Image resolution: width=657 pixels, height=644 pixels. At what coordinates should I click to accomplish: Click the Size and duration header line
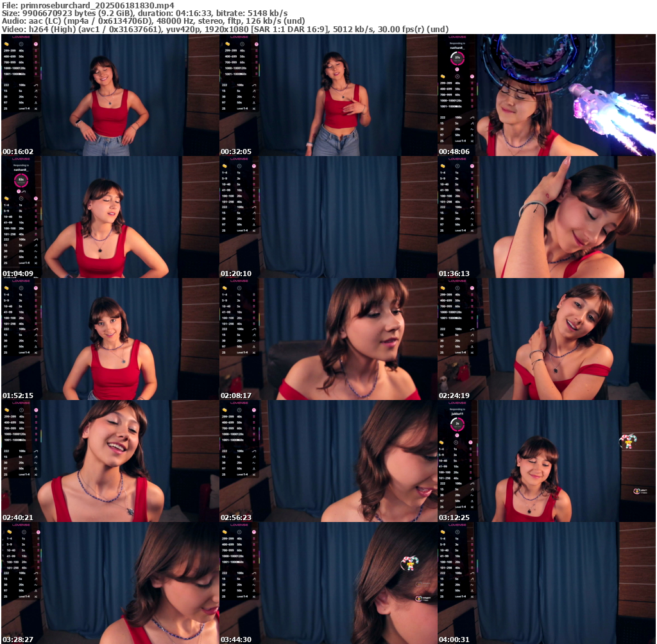[x=144, y=13]
